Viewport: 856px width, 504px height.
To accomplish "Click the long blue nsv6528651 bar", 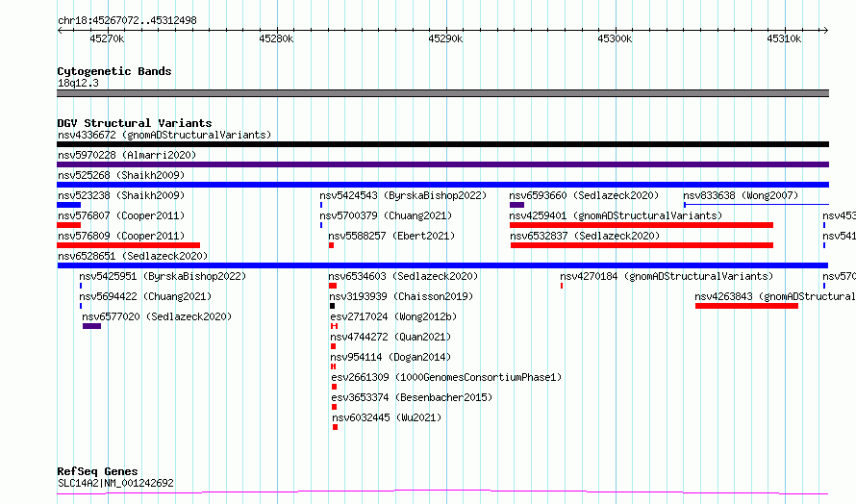I will 442,265.
